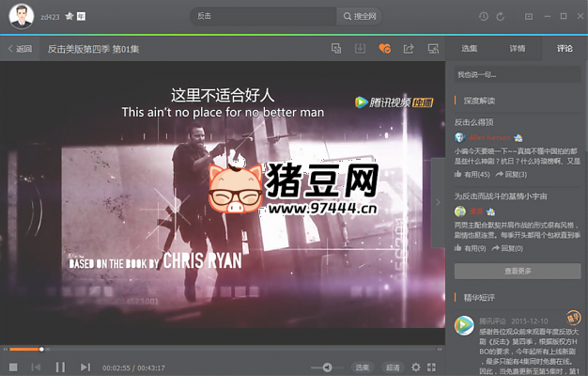
Task: Switch to the 详情 tab
Action: 518,48
